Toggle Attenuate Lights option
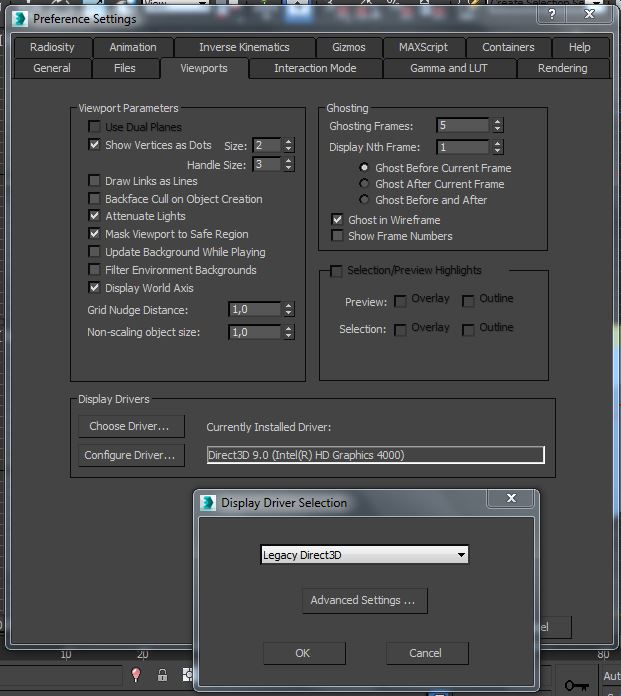 click(94, 216)
